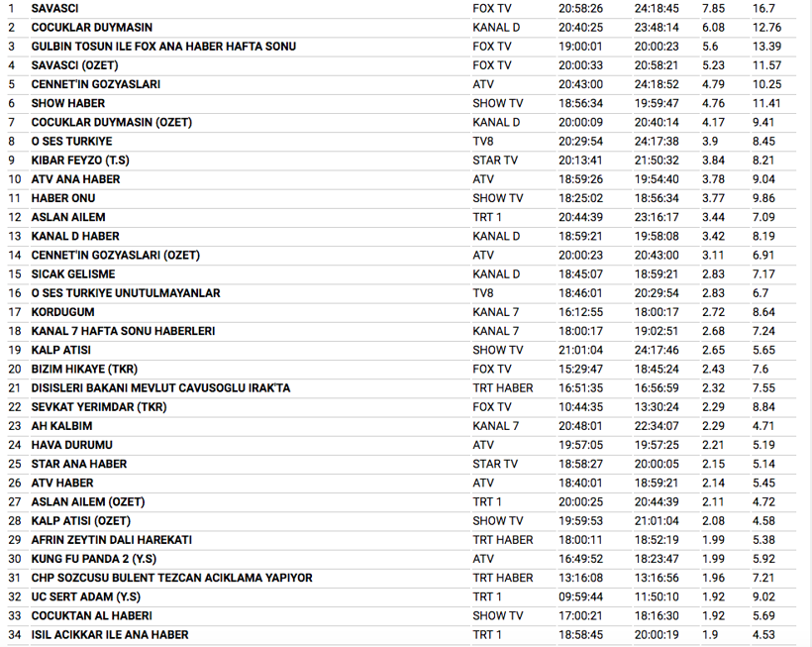Select the KIBAR FEYZO (T.S) program name

[x=79, y=161]
